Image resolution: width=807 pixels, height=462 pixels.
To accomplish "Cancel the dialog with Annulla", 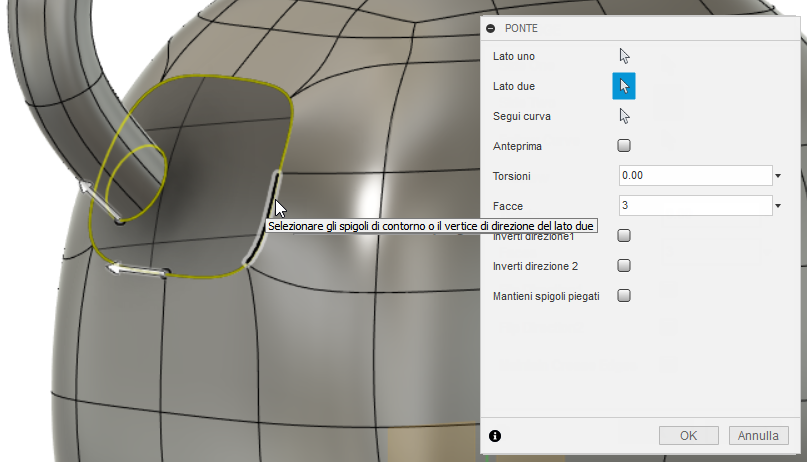I will click(x=758, y=436).
